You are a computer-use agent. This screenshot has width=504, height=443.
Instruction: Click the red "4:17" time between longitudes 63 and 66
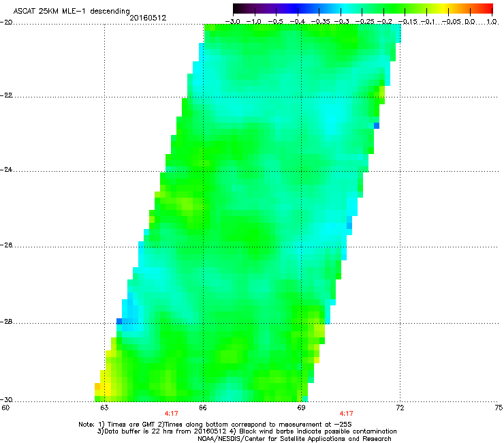pyautogui.click(x=172, y=414)
